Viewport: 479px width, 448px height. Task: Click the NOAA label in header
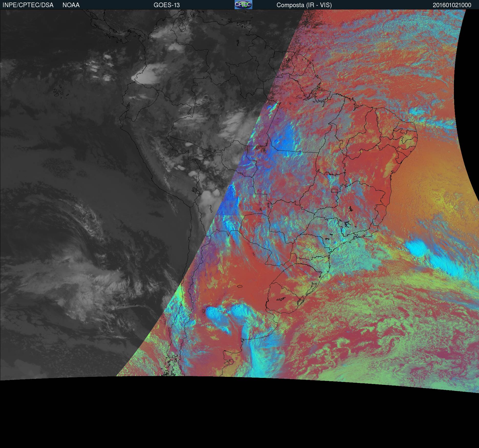click(71, 5)
